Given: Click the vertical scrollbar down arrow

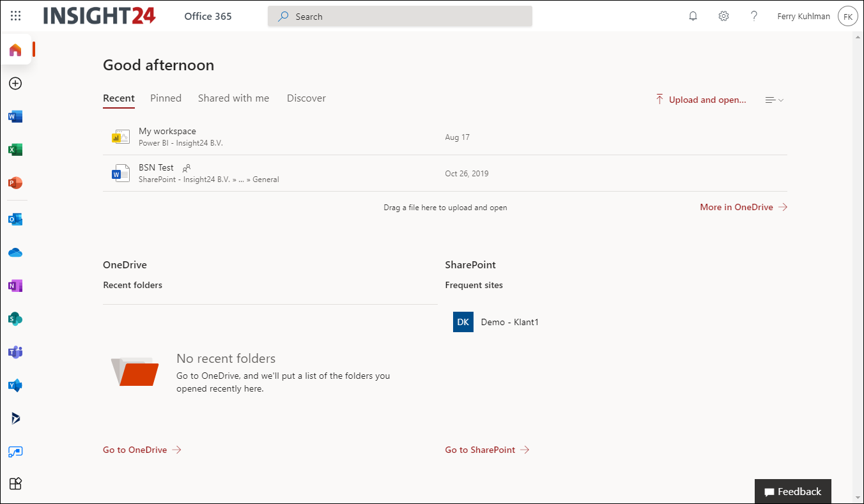Looking at the screenshot, I should (x=858, y=497).
